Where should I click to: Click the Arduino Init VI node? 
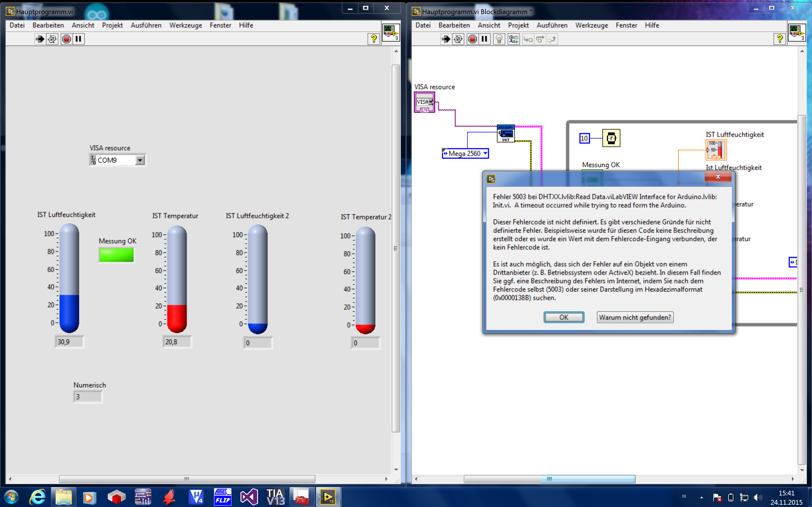(506, 134)
